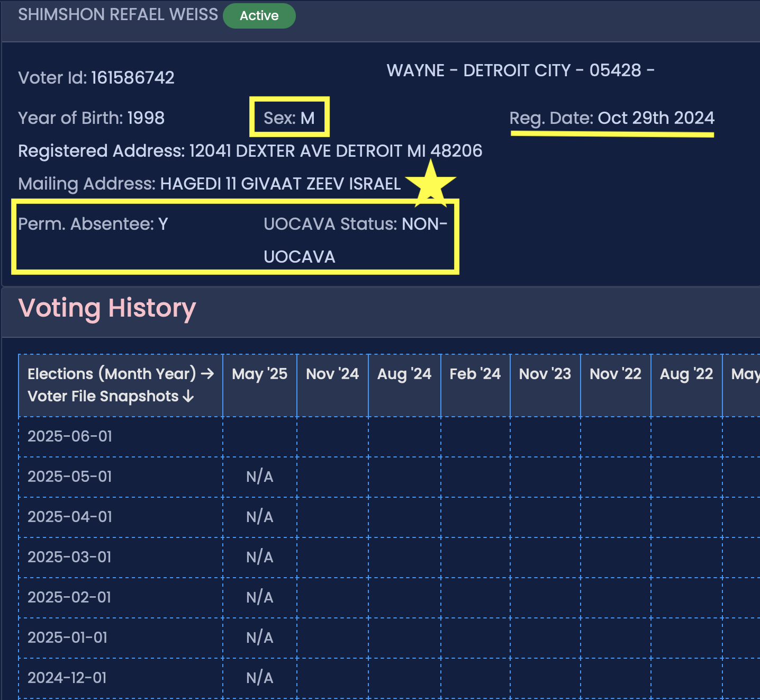Click the 2025-03-01 snapshot row
760x700 pixels.
[x=389, y=558]
